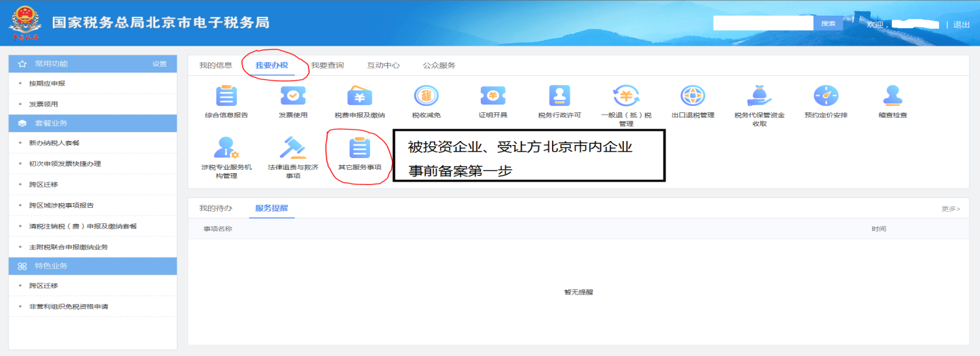Click the 搜索 search button
This screenshot has height=356, width=980.
tap(828, 24)
